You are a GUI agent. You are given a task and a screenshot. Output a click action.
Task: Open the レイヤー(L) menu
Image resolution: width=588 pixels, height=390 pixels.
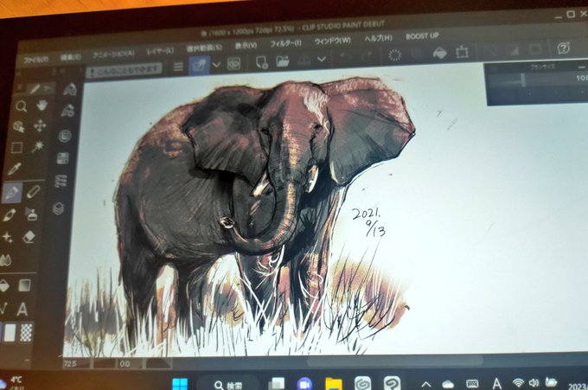[160, 51]
